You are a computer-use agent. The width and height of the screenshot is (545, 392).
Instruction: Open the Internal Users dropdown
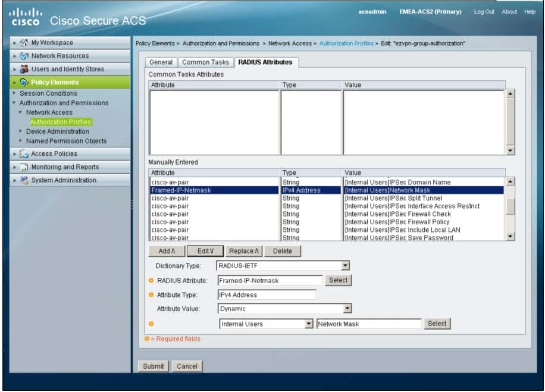pos(308,324)
